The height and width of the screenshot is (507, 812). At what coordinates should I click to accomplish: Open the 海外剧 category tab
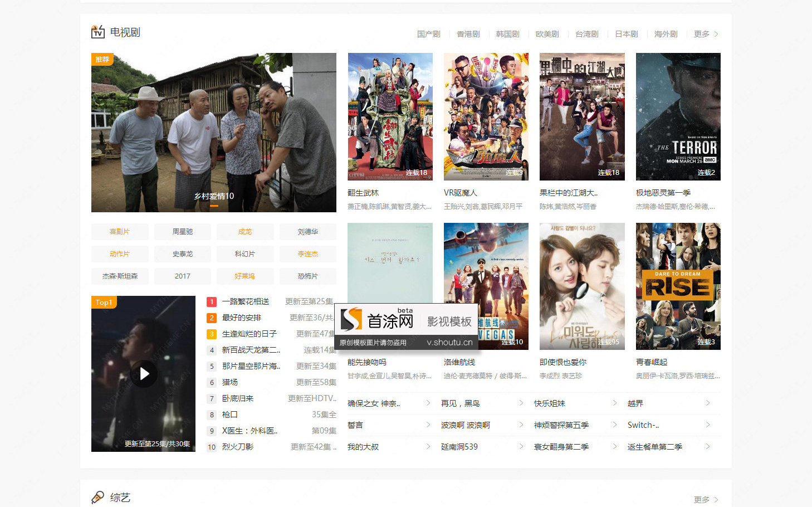[x=666, y=34]
